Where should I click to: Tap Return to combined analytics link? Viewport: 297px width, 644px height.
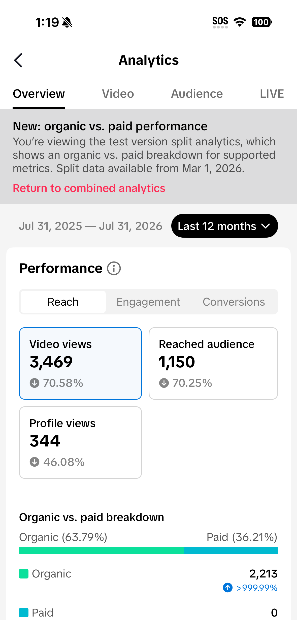[x=89, y=188]
